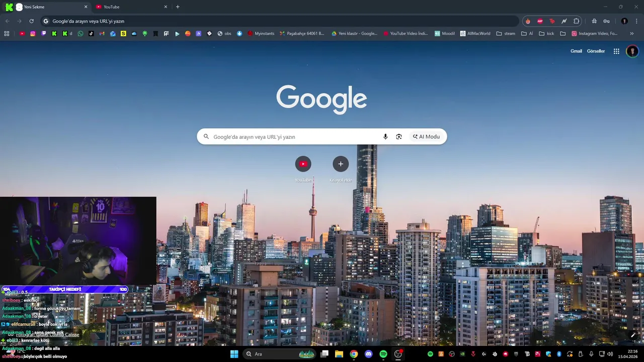Focus the Google search box

[x=321, y=137]
